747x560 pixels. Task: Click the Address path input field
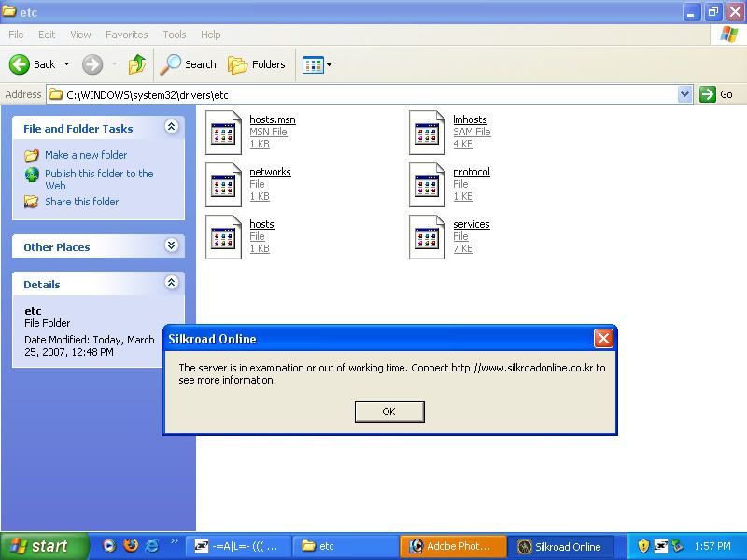coord(370,94)
